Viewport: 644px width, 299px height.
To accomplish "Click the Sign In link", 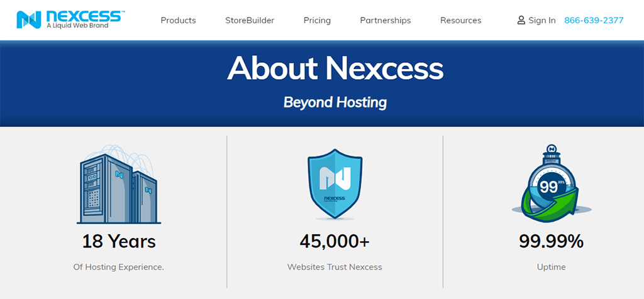I will coord(541,20).
